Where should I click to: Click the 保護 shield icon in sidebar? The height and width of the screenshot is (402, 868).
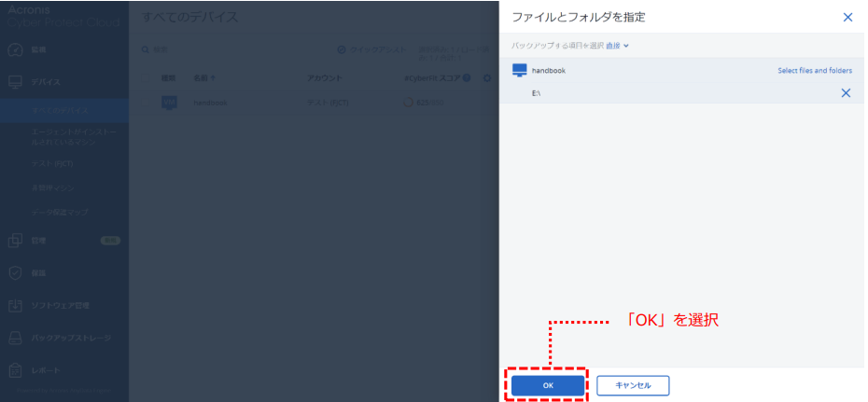[15, 273]
